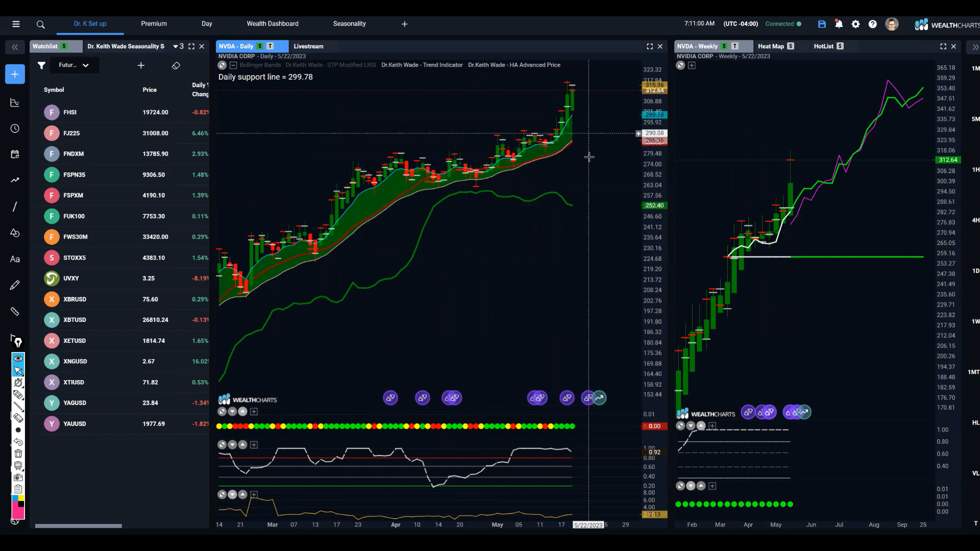Select the text tool labeled Aa
Viewport: 980px width, 551px height.
pos(15,259)
